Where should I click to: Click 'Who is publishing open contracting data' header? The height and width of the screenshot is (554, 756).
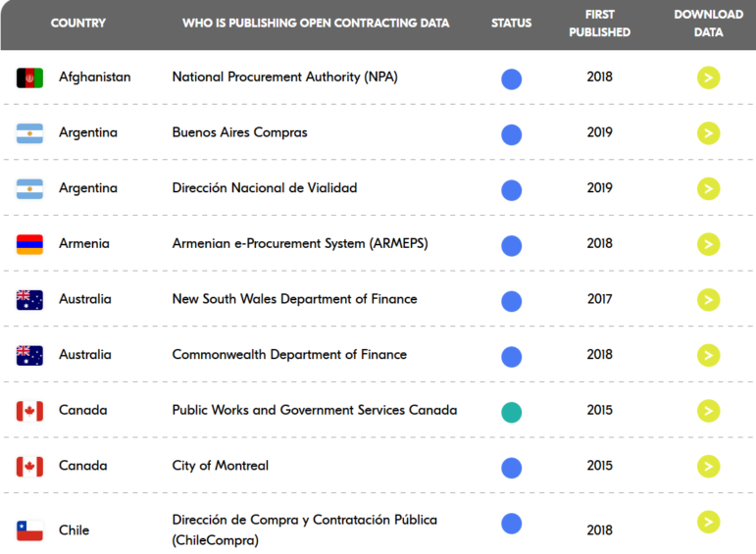tap(316, 24)
